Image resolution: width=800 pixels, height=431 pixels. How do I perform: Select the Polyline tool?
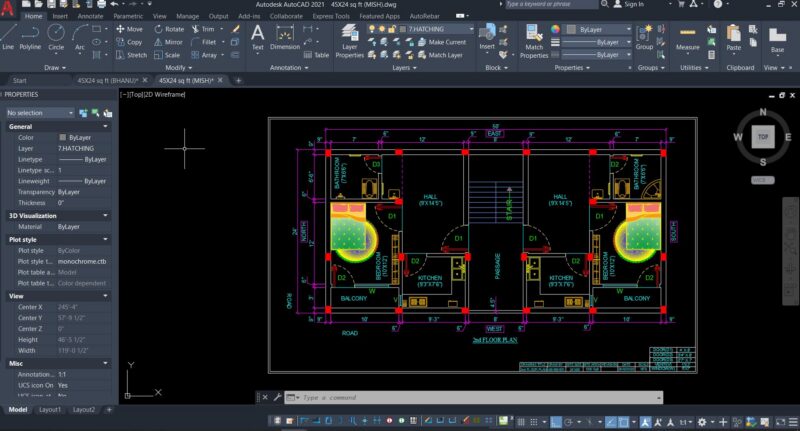coord(30,37)
